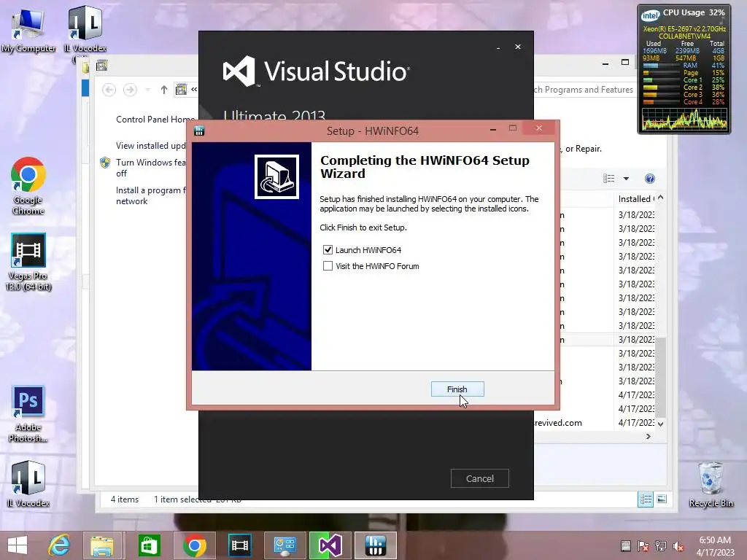
Task: Switch to Visual Studio taskbar item
Action: click(330, 545)
